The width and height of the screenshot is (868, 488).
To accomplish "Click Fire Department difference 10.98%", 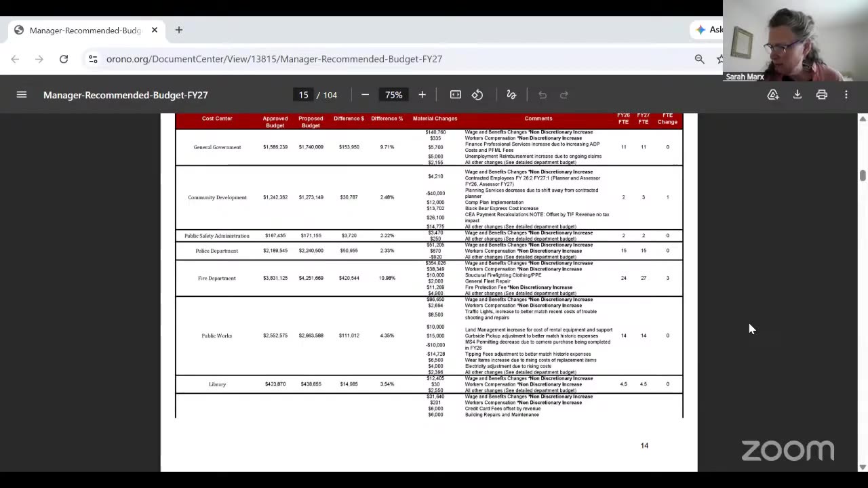I will point(387,278).
